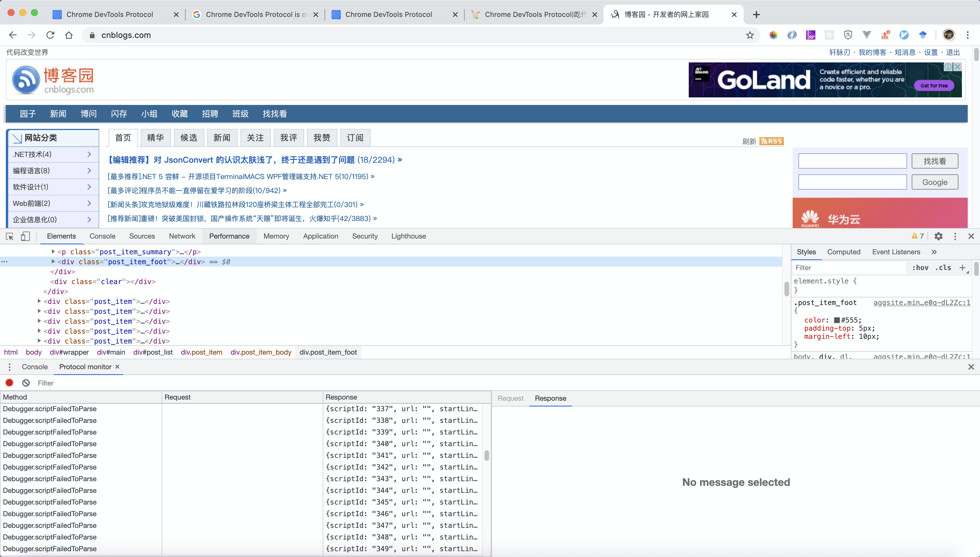Toggle the device toolbar icon
Image resolution: width=980 pixels, height=557 pixels.
click(25, 237)
